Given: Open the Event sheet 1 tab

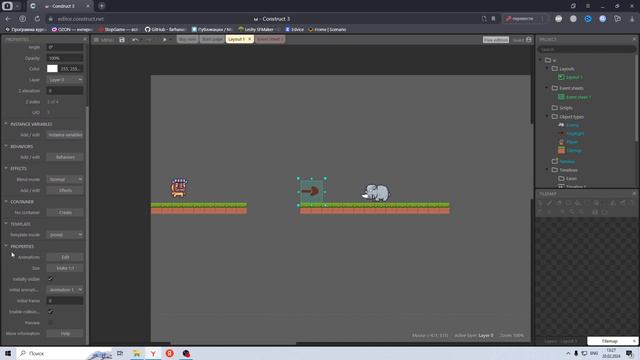Looking at the screenshot, I should [269, 39].
